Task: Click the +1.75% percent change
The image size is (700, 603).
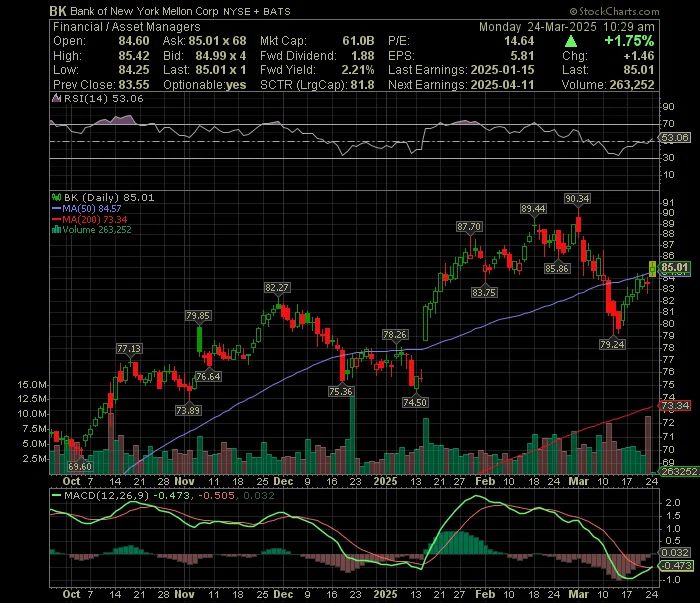Action: [x=629, y=41]
